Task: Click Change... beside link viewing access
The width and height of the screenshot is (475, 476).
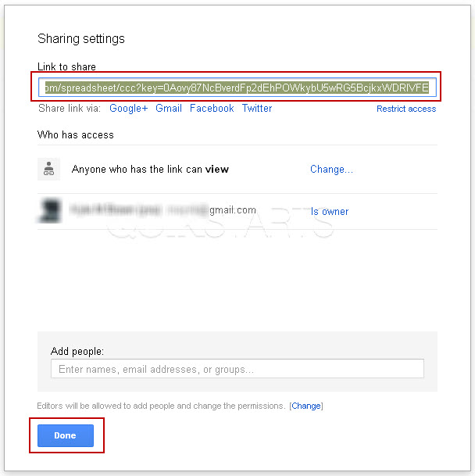Action: pyautogui.click(x=331, y=169)
